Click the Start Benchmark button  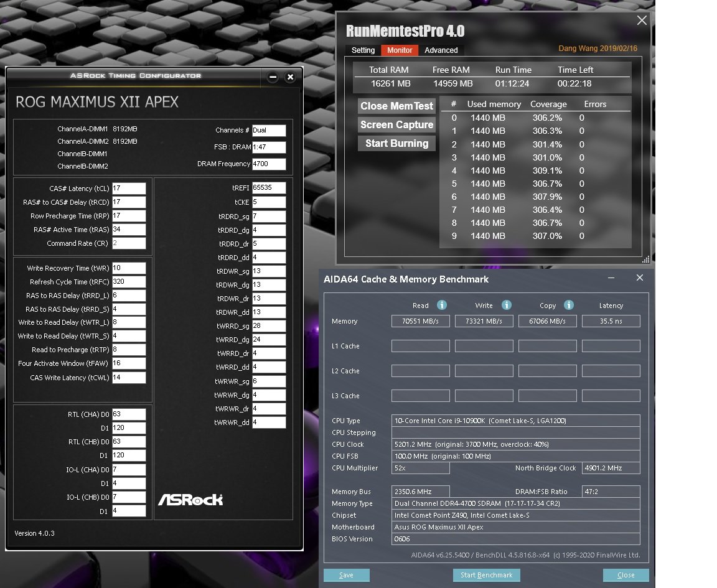pos(486,575)
